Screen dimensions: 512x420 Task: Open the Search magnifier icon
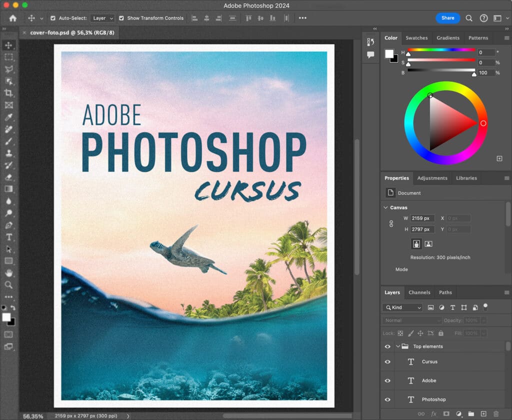[x=469, y=18]
